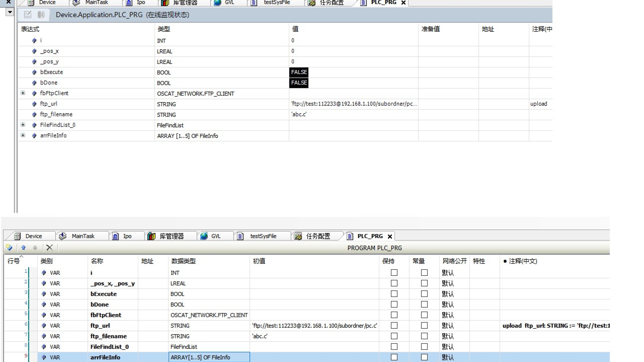The width and height of the screenshot is (644, 362).
Task: Click the ftp_filename initial value 'abc.c'
Action: point(260,336)
